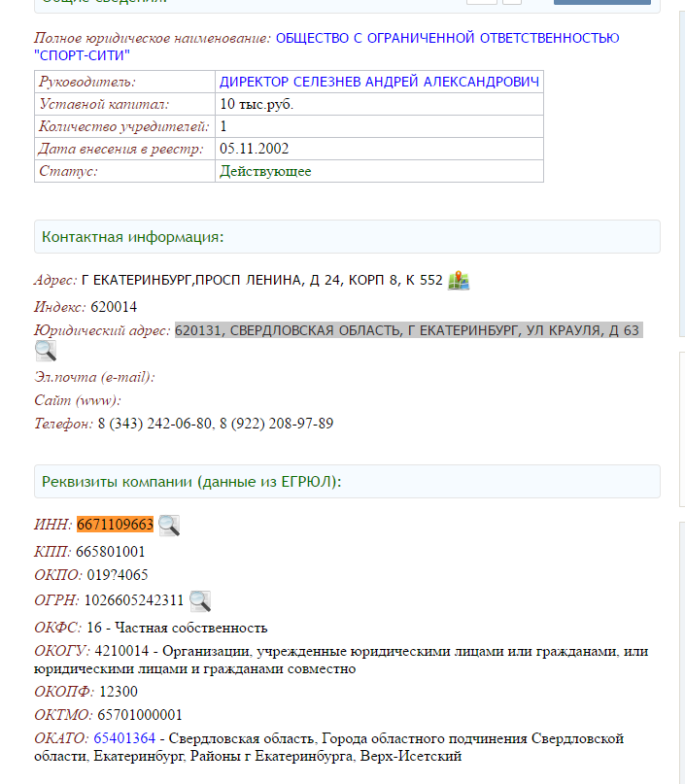The height and width of the screenshot is (784, 685).
Task: Select the highlighted INN 6671109663
Action: (x=115, y=525)
